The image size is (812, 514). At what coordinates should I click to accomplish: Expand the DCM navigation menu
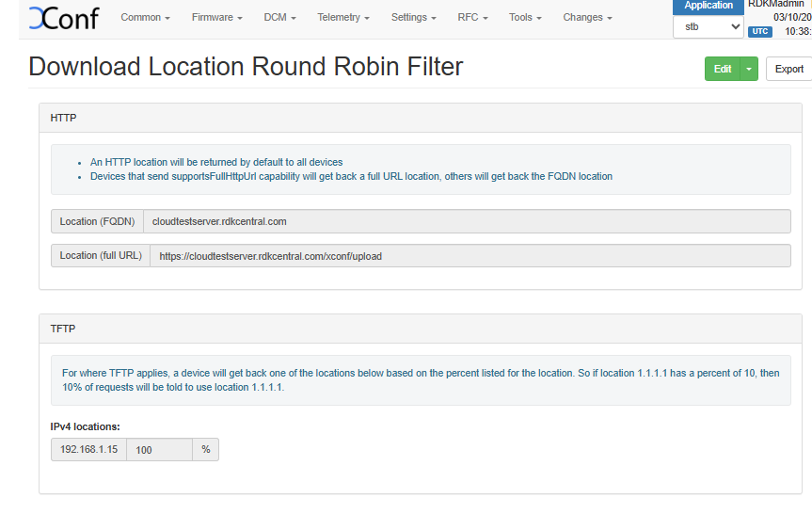pos(279,18)
